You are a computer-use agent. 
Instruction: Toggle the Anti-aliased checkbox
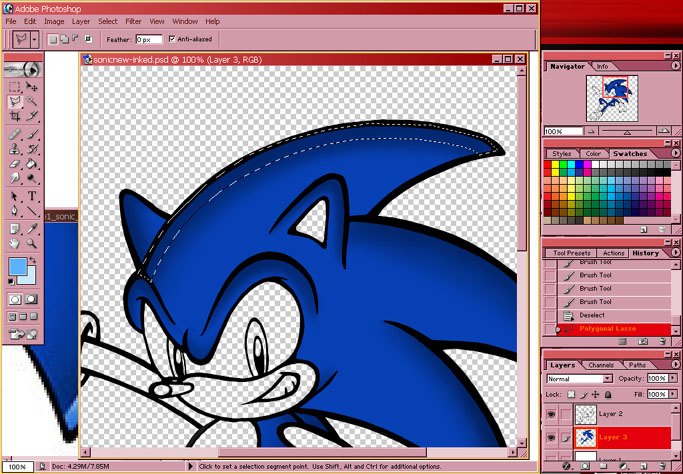172,39
